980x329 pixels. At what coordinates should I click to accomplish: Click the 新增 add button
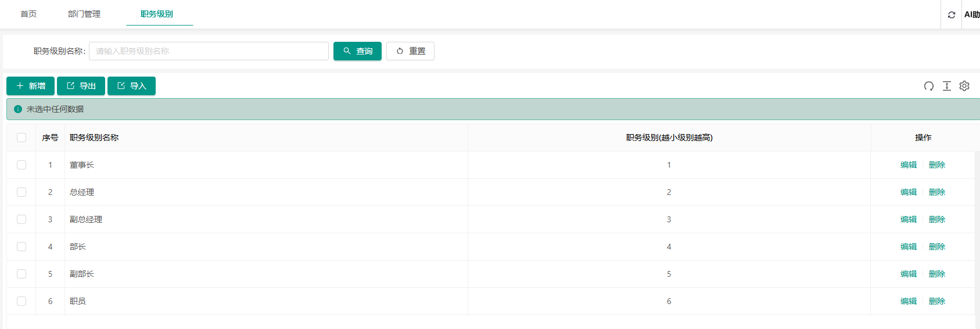31,86
